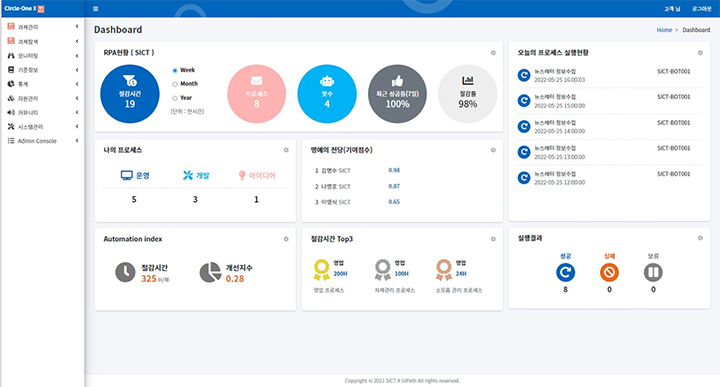
Task: Click the 기준정보 sidebar icon
Action: point(11,69)
